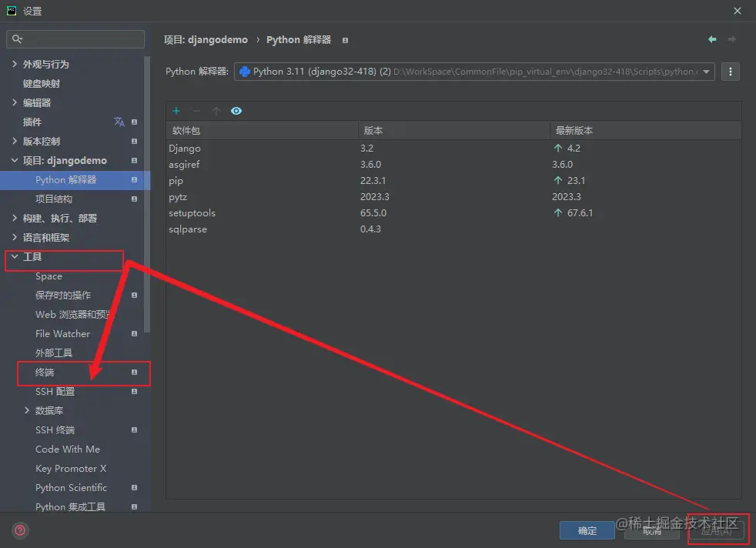Click the 确定 button
The height and width of the screenshot is (548, 756).
point(587,530)
